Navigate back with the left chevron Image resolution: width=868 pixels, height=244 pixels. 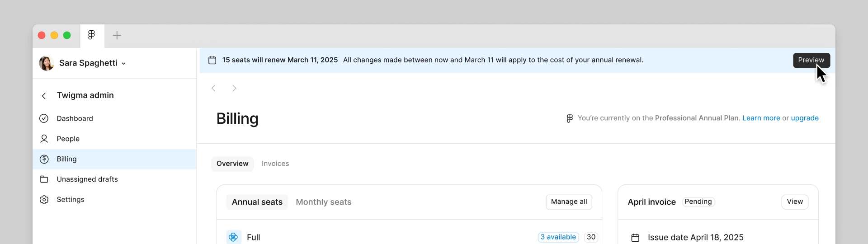point(213,88)
